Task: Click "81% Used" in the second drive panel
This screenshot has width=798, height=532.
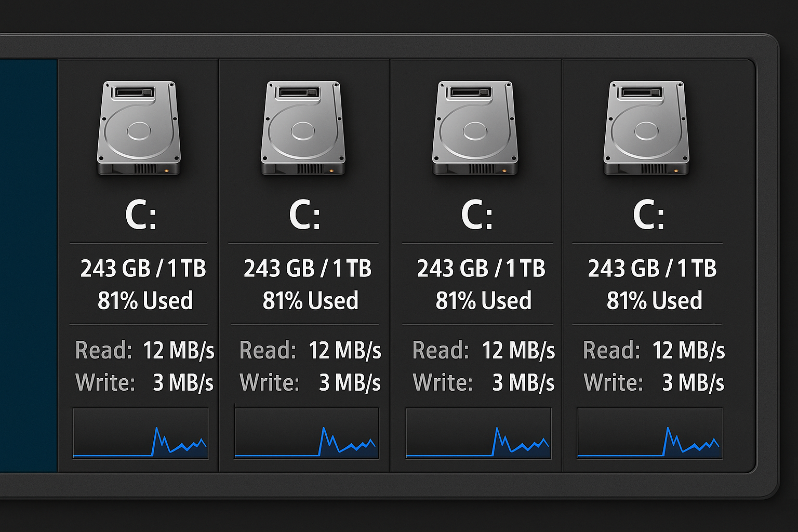Action: pos(310,301)
